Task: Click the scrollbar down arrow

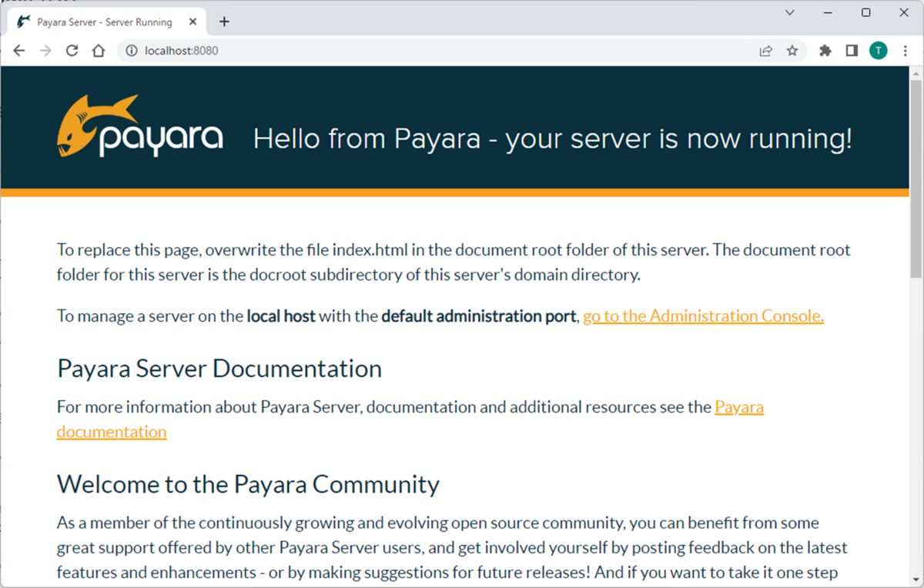Action: (916, 580)
